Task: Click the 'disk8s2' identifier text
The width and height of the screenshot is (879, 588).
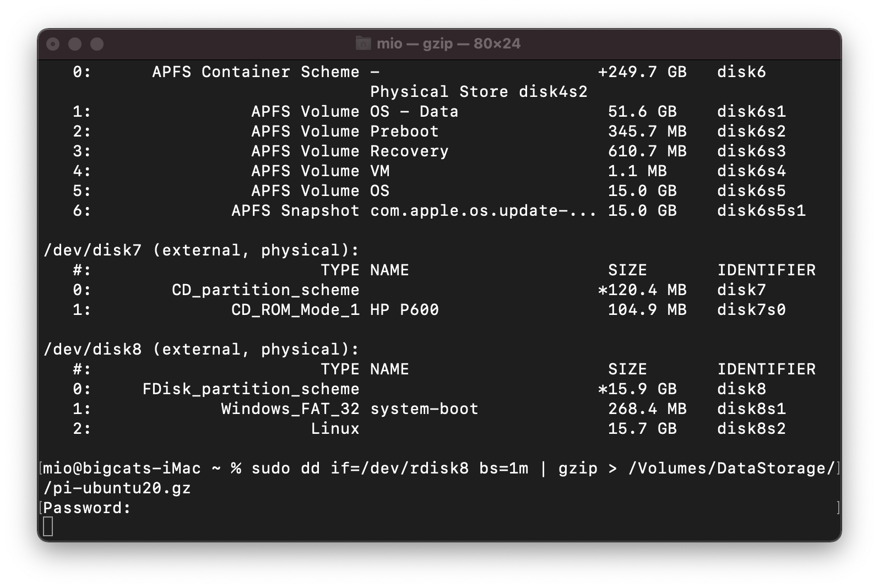Action: [x=751, y=428]
